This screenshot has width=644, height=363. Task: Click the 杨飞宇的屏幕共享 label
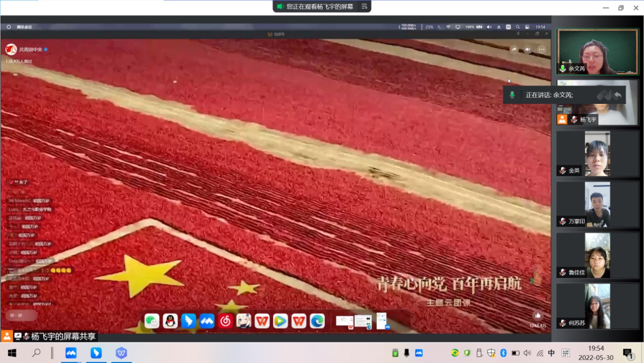pos(63,336)
